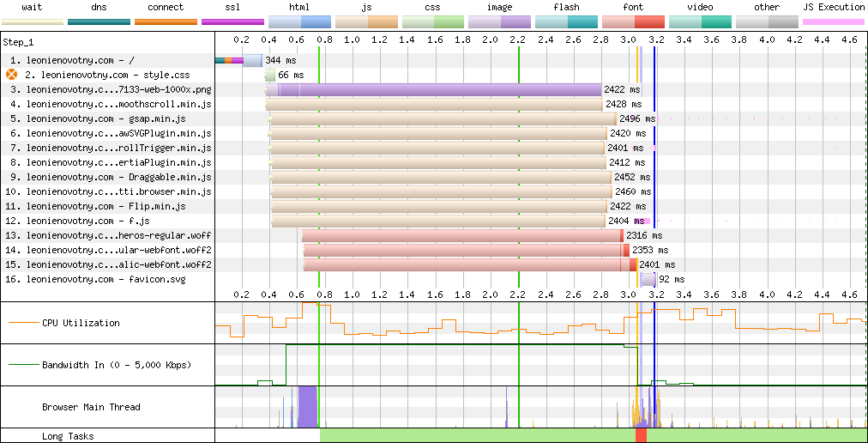Click the Browser Main Thread label

91,407
